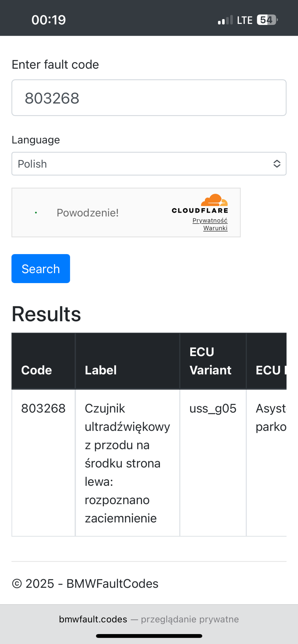Select the uss_g05 ECU variant cell
298x644 pixels.
(213, 408)
